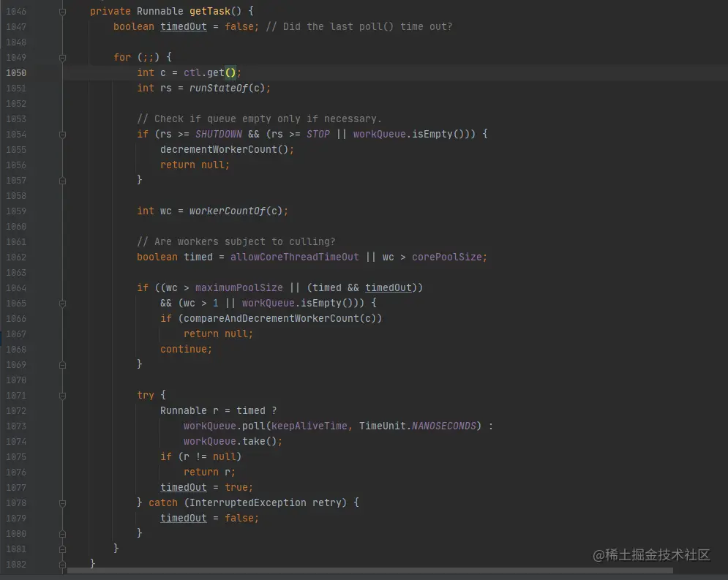The image size is (728, 580).
Task: Collapse the SHUTDOWN if-block fold at line 1054
Action: [x=62, y=135]
